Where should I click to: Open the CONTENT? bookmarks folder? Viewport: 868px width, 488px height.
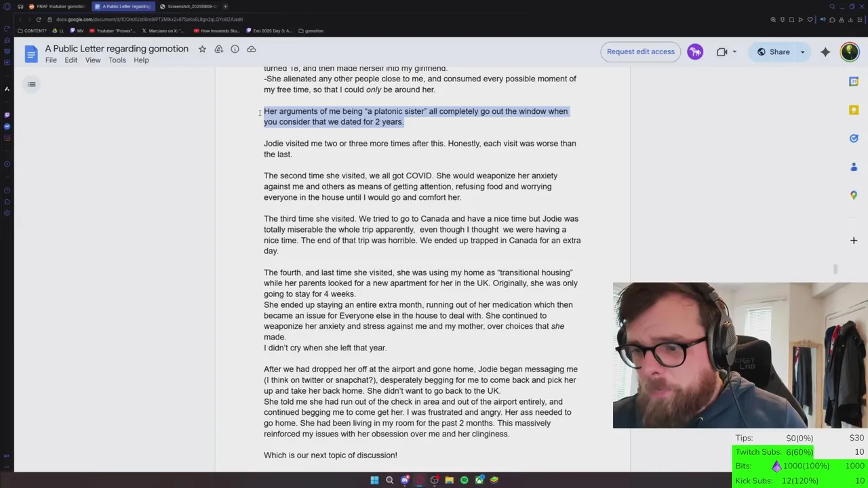tap(32, 30)
